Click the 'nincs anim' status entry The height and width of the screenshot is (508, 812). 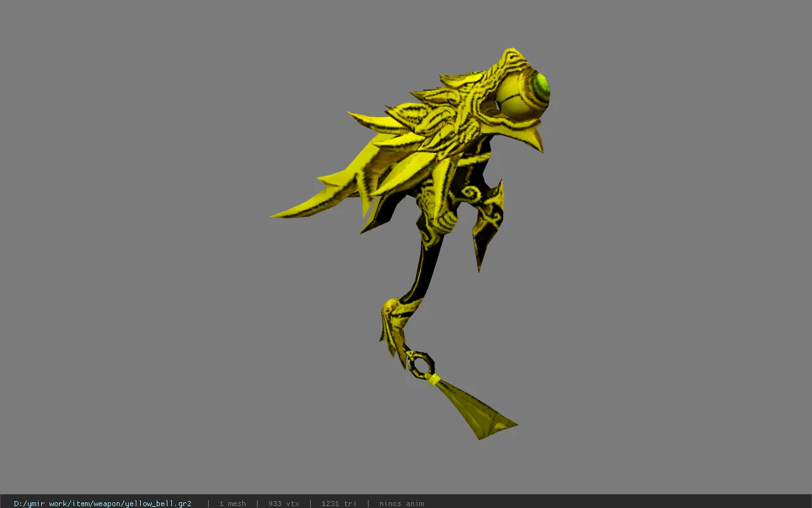(x=402, y=504)
